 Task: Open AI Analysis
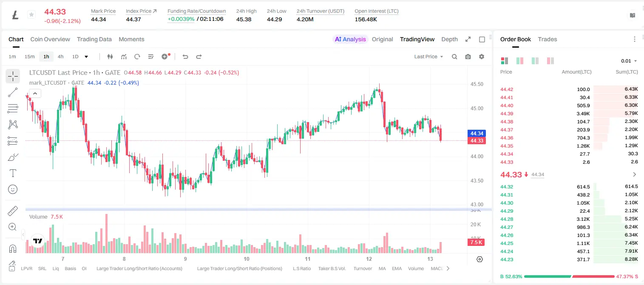pos(350,39)
